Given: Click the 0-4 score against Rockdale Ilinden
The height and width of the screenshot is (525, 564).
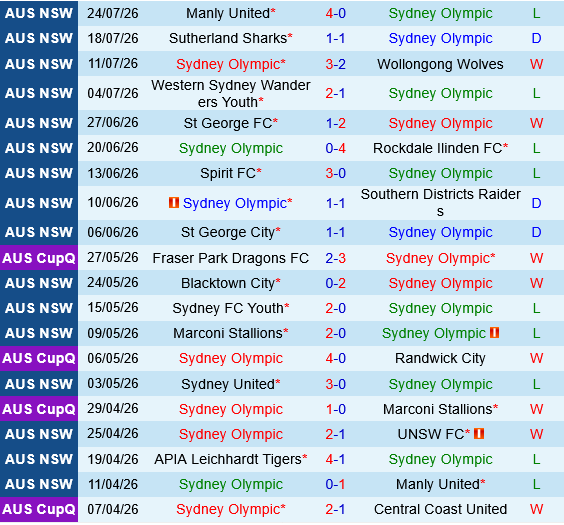Looking at the screenshot, I should 336,148.
